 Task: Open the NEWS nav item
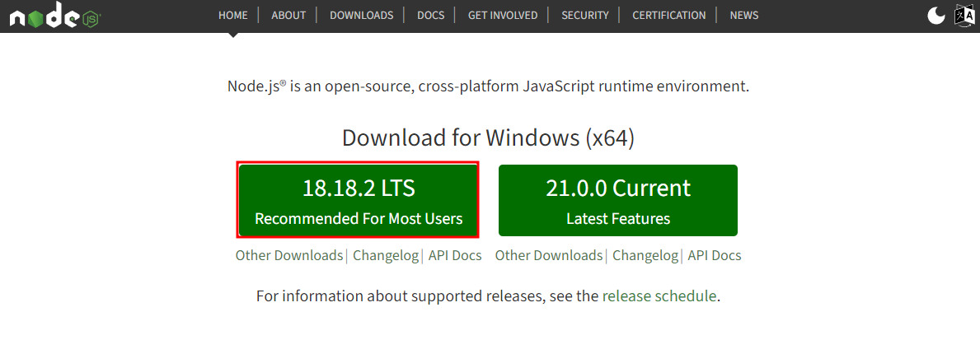point(743,16)
